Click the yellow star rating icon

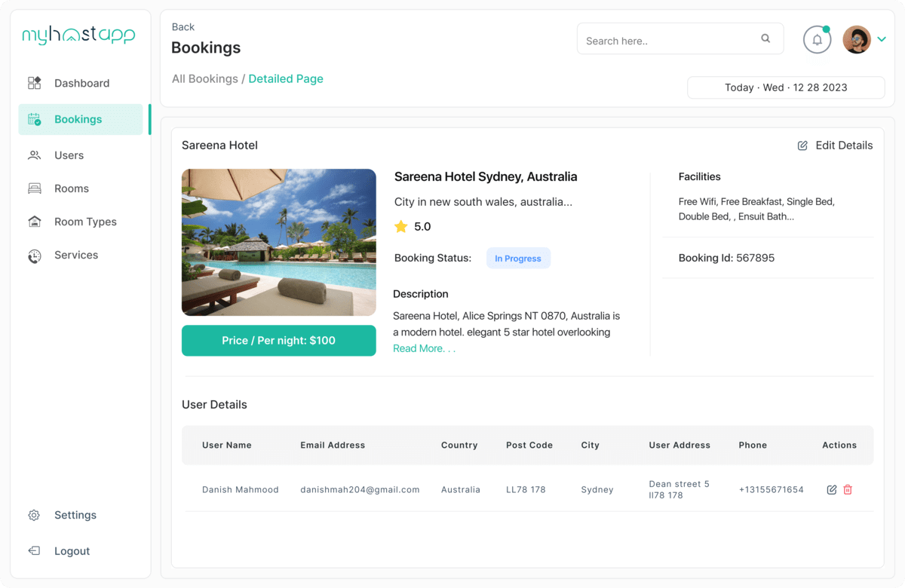pyautogui.click(x=401, y=226)
